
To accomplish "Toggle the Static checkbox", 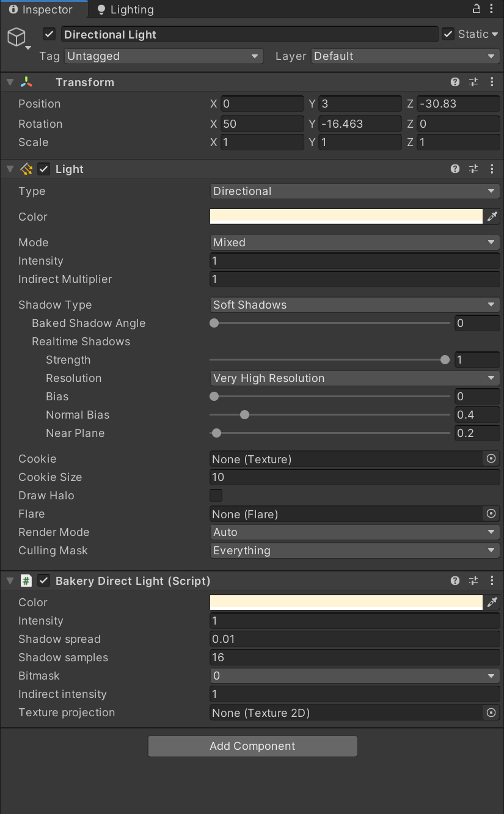I will point(448,34).
